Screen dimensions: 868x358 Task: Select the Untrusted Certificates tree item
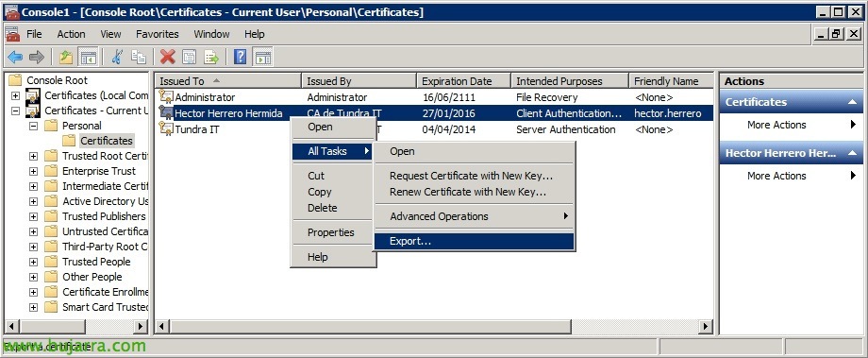(x=105, y=231)
